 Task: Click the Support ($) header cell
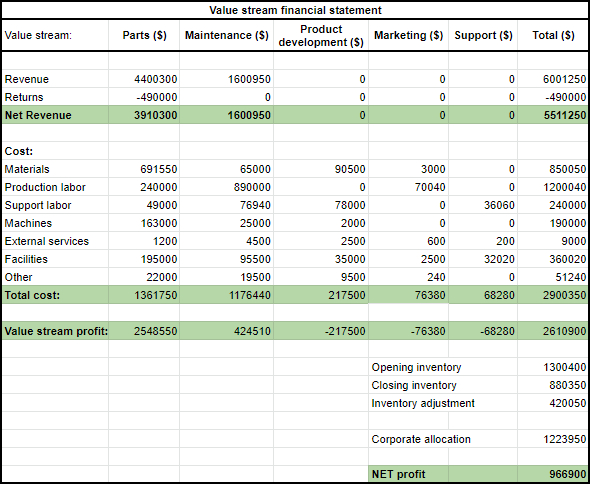point(483,35)
